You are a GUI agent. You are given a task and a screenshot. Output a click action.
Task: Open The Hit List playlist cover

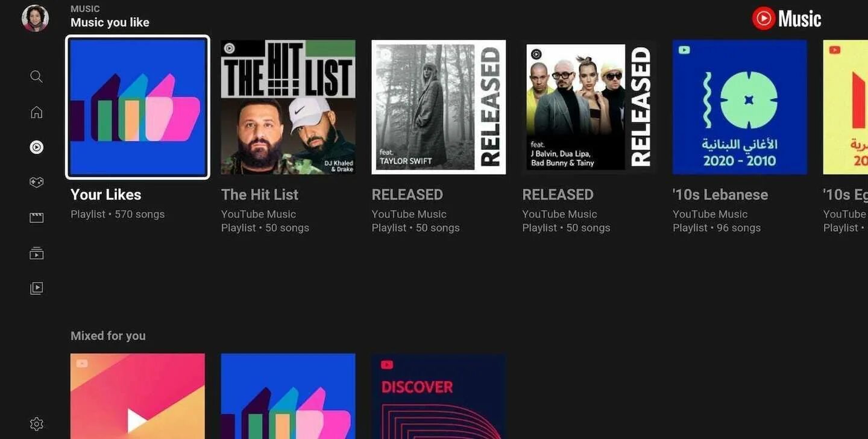pyautogui.click(x=288, y=107)
